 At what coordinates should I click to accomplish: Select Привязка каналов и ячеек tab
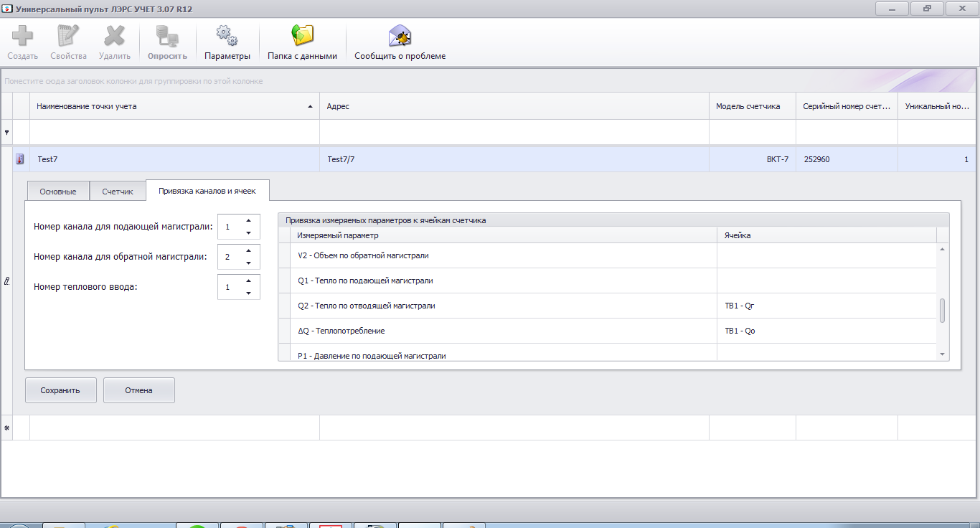[207, 191]
